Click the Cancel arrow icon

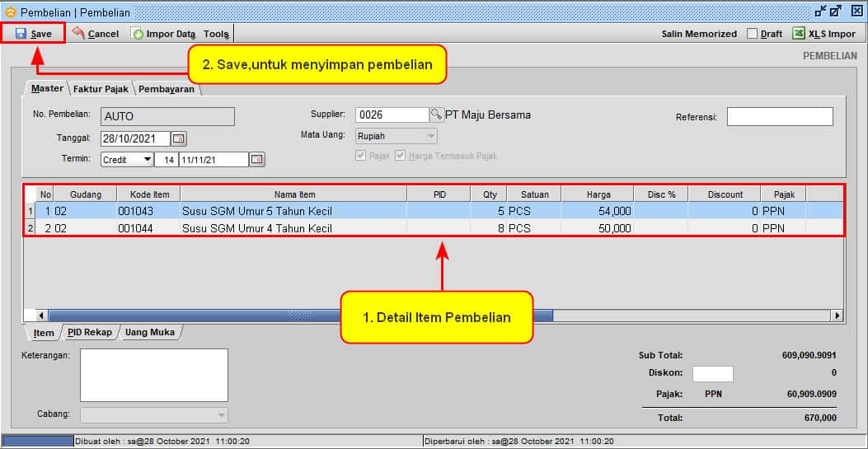coord(78,34)
